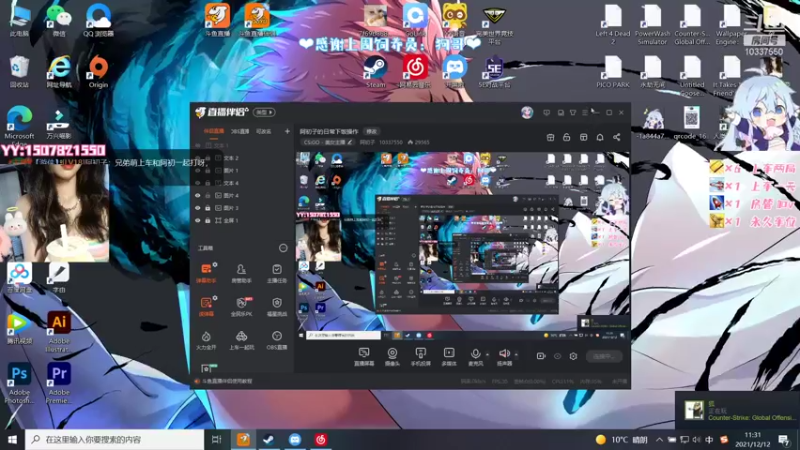Image resolution: width=800 pixels, height=450 pixels.
Task: Switch to the first orange scene tab
Action: coord(214,131)
